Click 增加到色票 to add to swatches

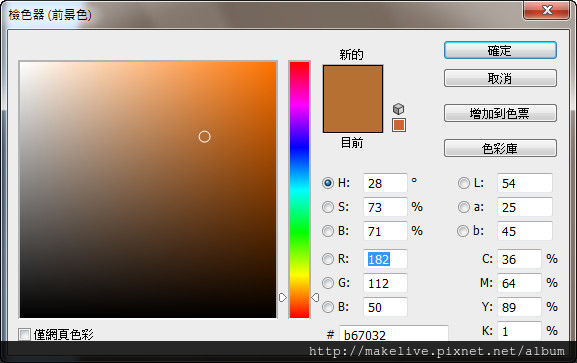[x=500, y=113]
